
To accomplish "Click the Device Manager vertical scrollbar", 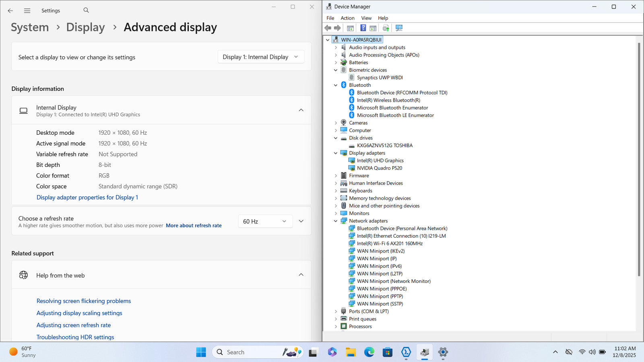I will 639,161.
